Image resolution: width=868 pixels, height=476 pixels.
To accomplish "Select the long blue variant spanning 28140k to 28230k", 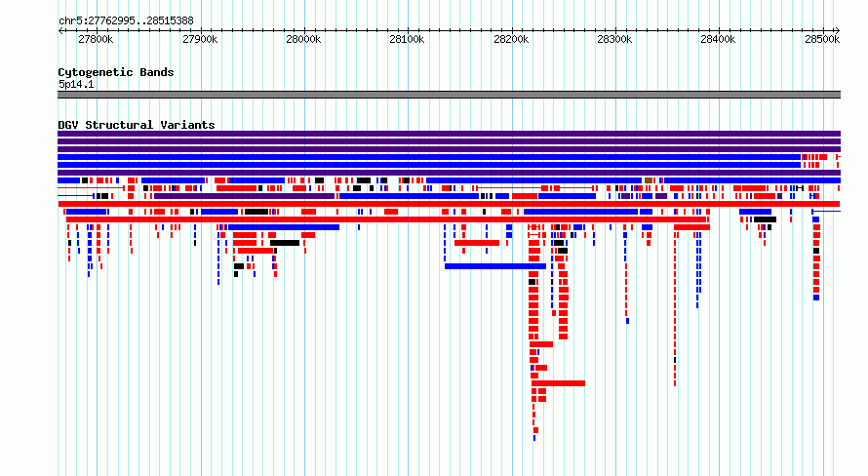I will 495,266.
